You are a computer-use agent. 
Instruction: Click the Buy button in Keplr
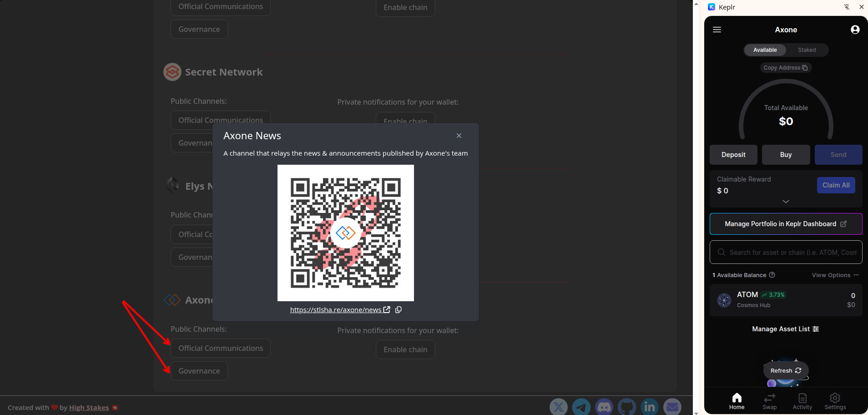click(786, 155)
